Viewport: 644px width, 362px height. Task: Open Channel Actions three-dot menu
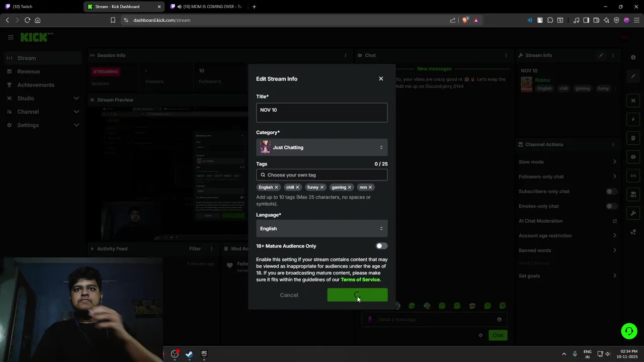coord(613,144)
